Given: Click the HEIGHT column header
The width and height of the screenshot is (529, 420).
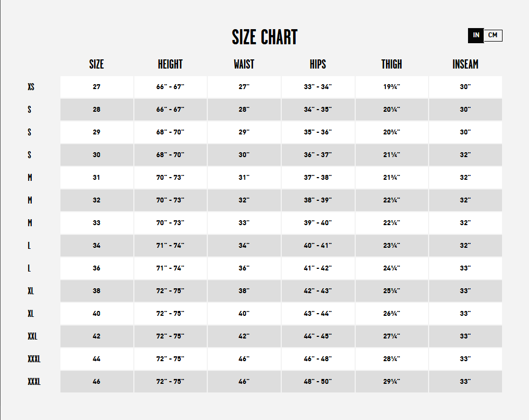Looking at the screenshot, I should 170,64.
